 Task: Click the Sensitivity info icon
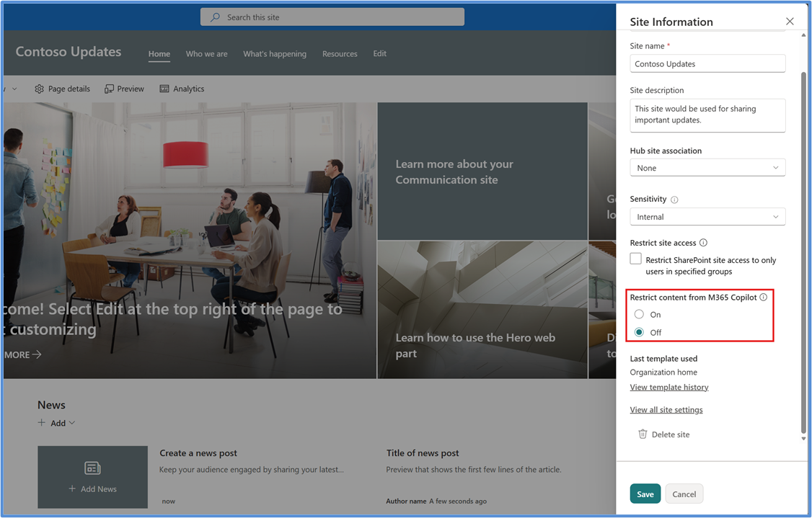click(676, 199)
